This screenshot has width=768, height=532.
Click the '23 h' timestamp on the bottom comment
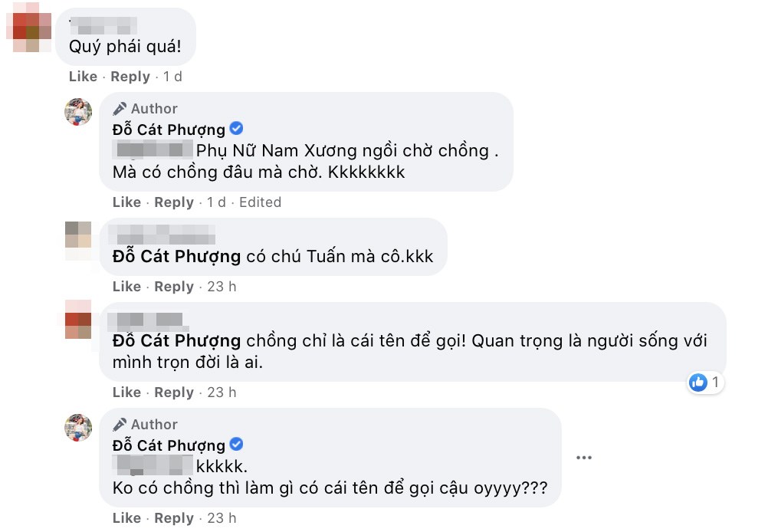coord(221,517)
